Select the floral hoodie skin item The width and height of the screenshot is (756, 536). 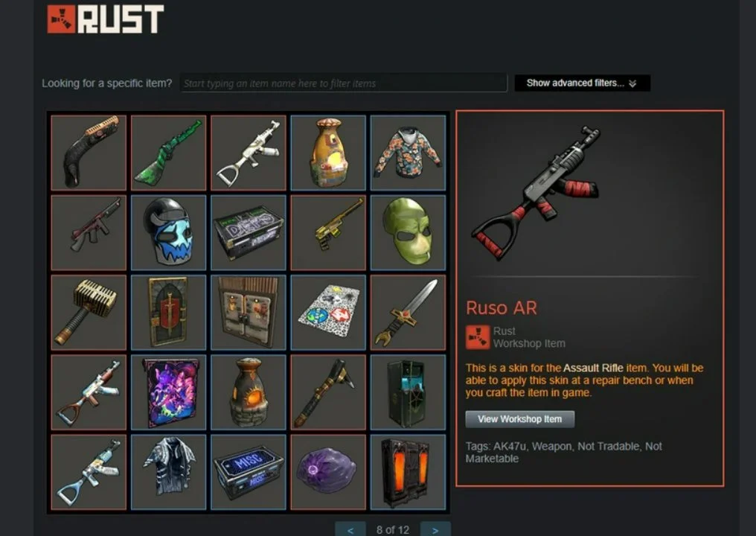tap(408, 153)
